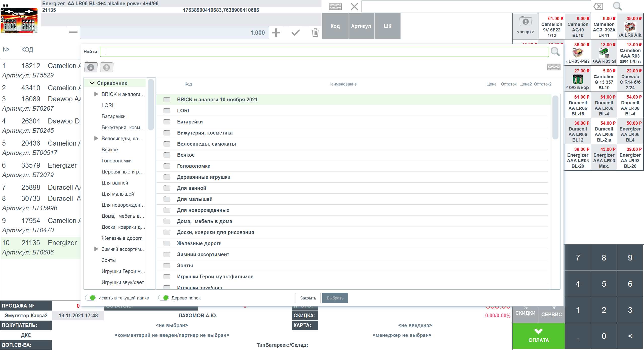Click the on-screen keyboard icon in top bar
Screen dimensions: 644x350
(335, 6)
